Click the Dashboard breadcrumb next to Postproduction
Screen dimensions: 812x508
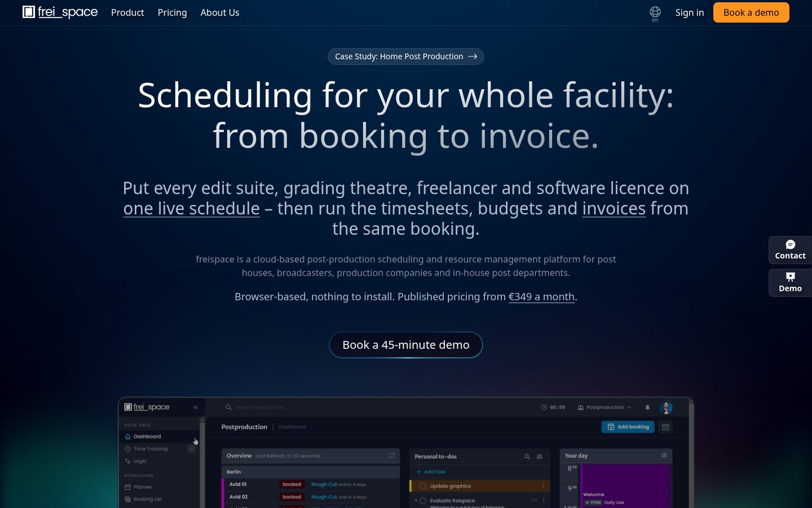click(292, 427)
